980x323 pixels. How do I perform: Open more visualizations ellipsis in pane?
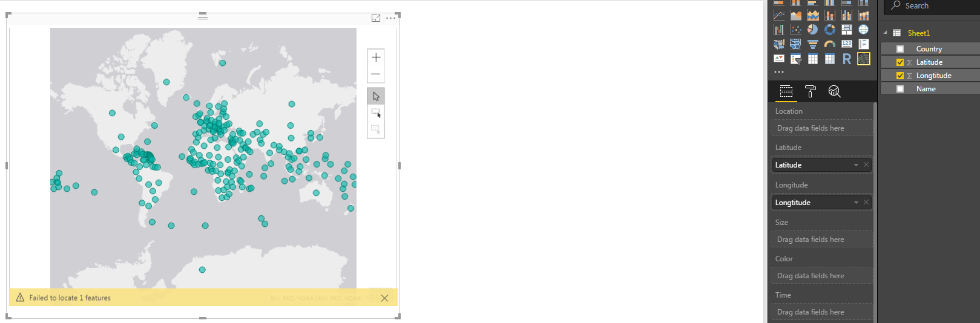click(x=779, y=72)
